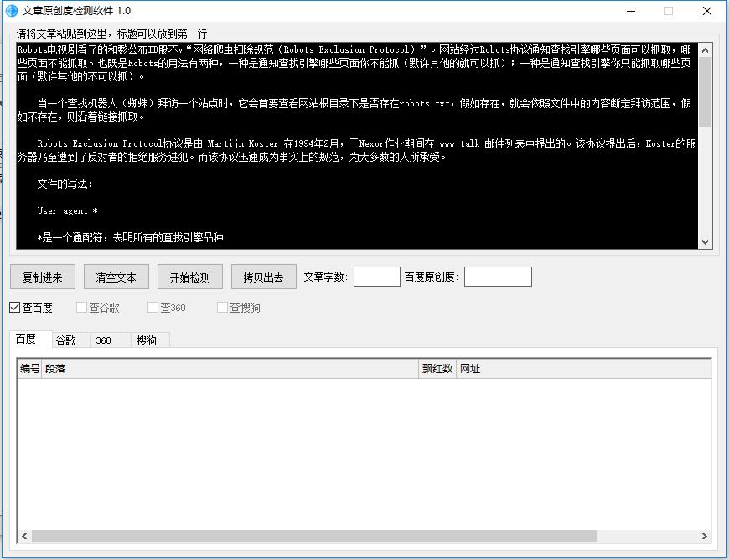The width and height of the screenshot is (729, 560).
Task: Click the text line 'User-agent:*'
Action: (67, 210)
